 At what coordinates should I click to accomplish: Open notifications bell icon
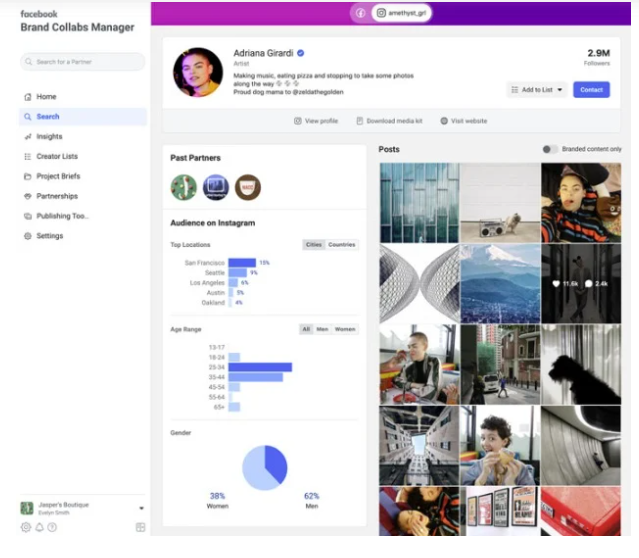click(39, 527)
